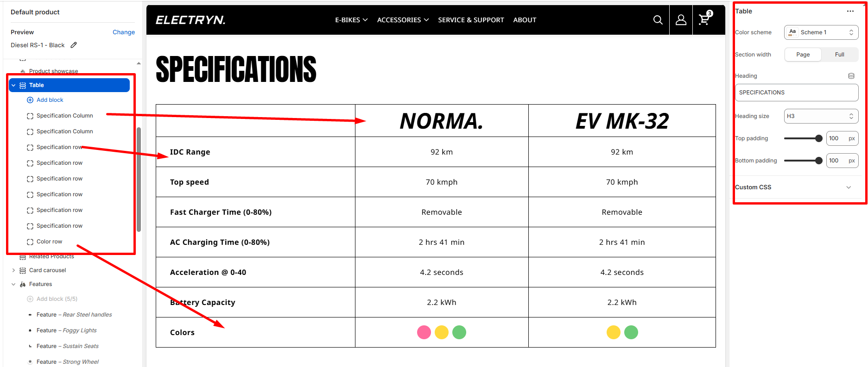The width and height of the screenshot is (868, 367).
Task: Open the user account icon
Action: click(681, 20)
